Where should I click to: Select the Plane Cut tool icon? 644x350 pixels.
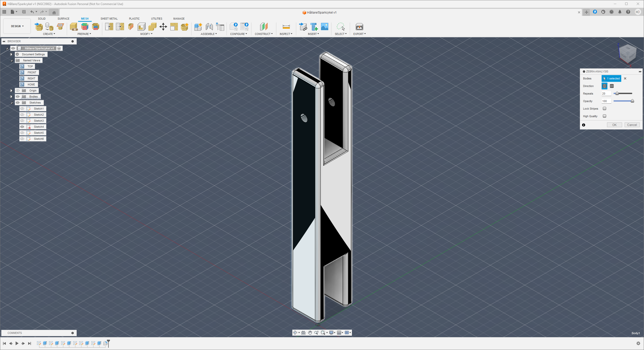click(131, 27)
